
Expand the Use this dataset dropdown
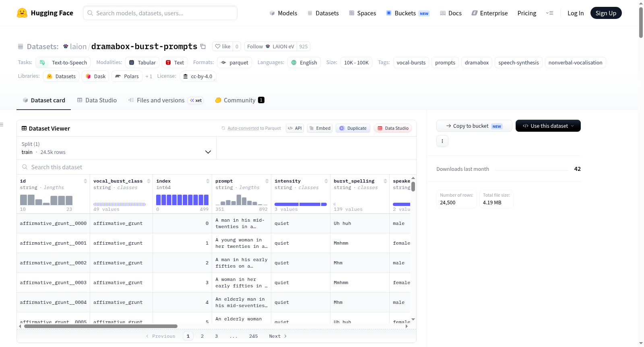click(548, 126)
